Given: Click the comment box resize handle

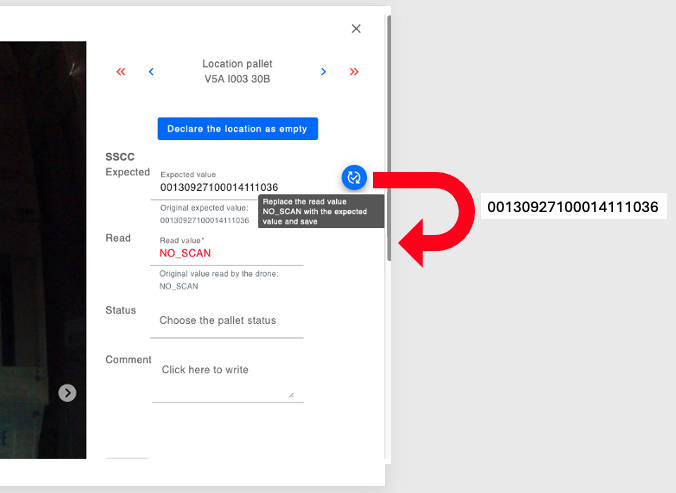Looking at the screenshot, I should click(x=291, y=395).
